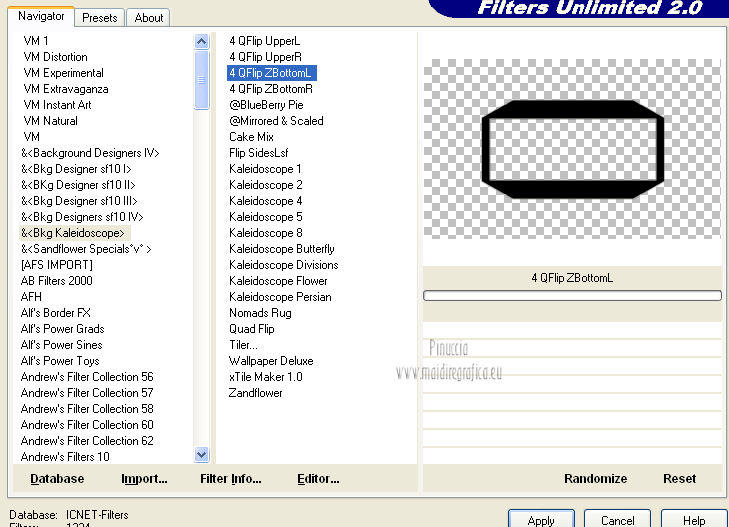729x527 pixels.
Task: Click Randomize settings
Action: coord(596,479)
